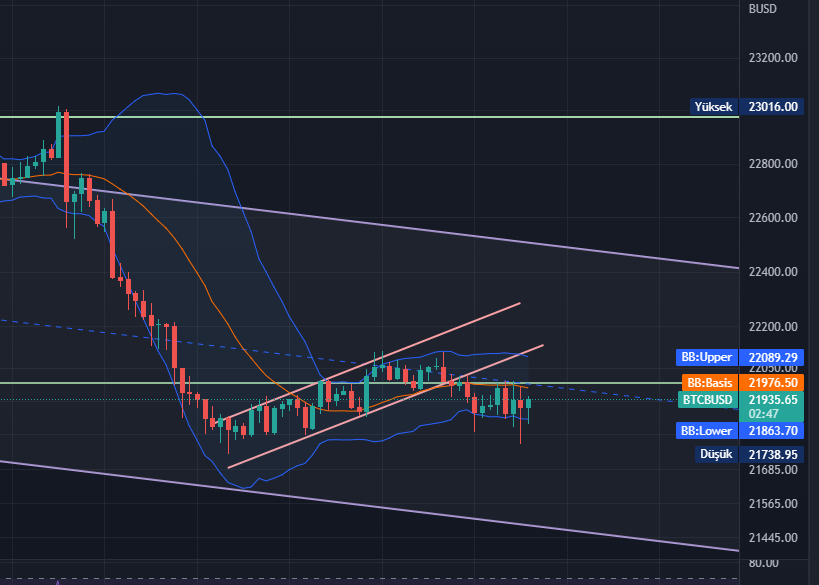Click the BTCBUSD current price label
The height and width of the screenshot is (585, 819).
pyautogui.click(x=708, y=400)
